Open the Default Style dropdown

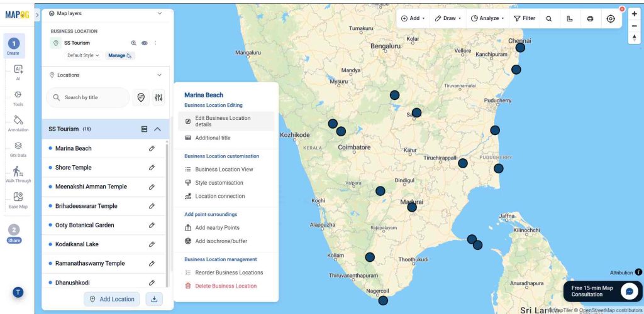tap(83, 55)
